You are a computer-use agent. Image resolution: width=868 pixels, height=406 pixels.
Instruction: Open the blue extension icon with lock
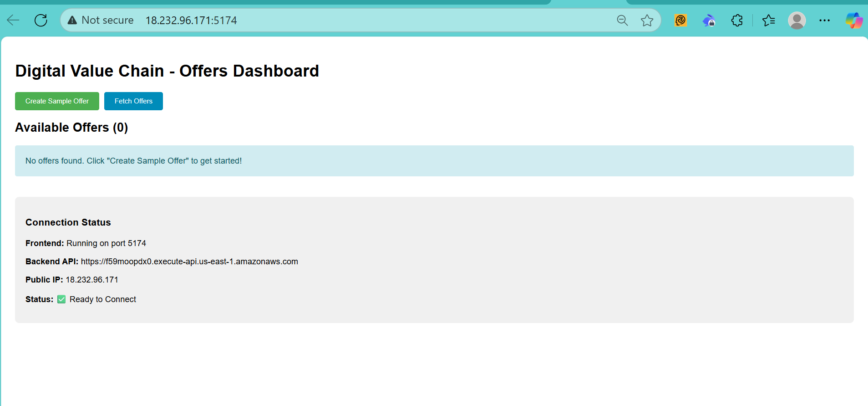pos(709,20)
